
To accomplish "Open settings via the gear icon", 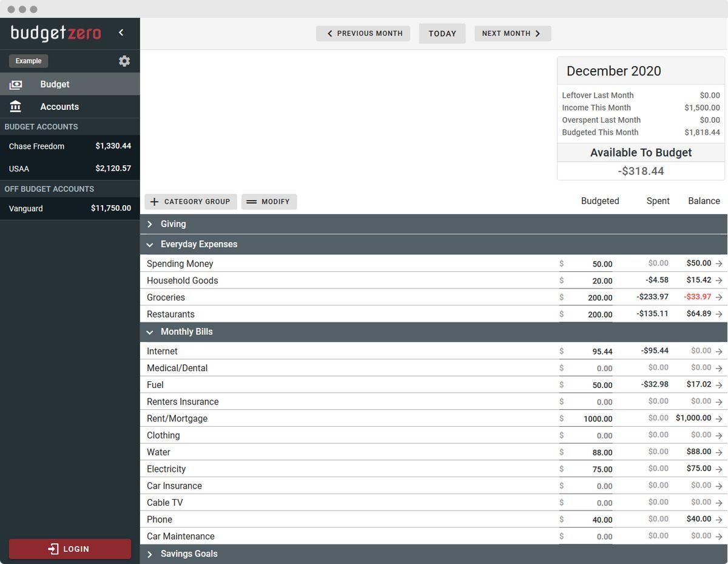I will 124,61.
